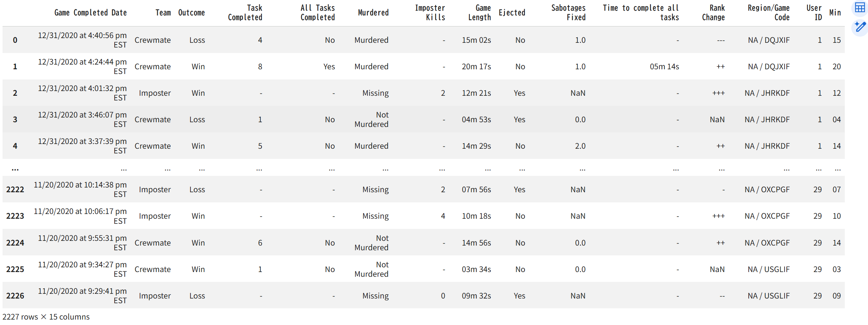Select row index 0
Image resolution: width=868 pixels, height=325 pixels.
(x=15, y=40)
